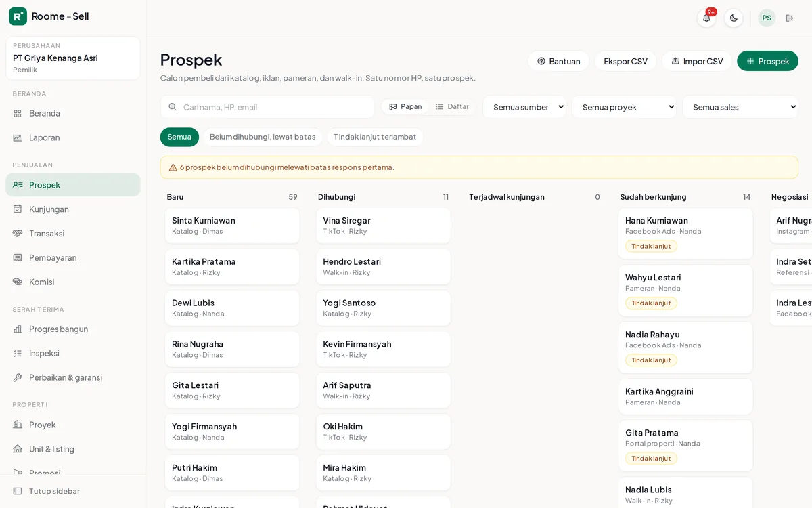Click the Unit & listing icon
The height and width of the screenshot is (508, 812).
18,450
